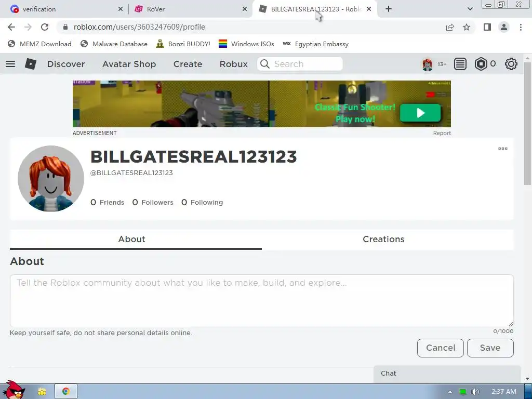
Task: Click the BILLGATESREAL123123 display name heading
Action: (193, 157)
